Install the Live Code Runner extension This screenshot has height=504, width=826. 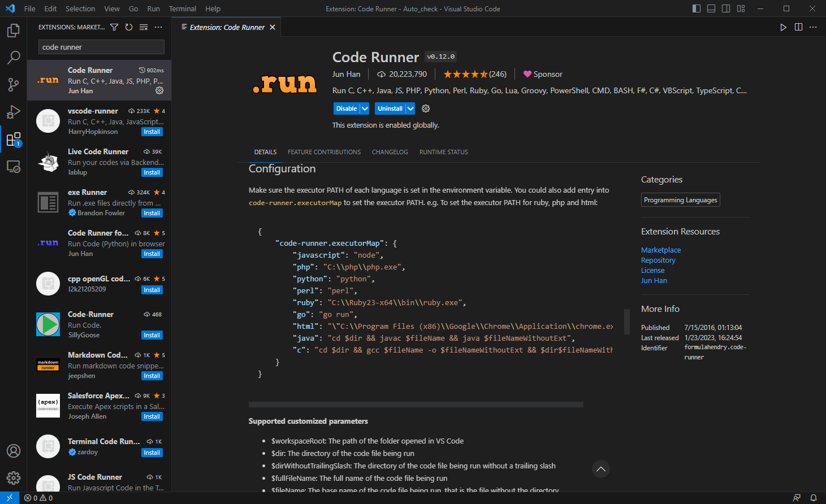pyautogui.click(x=152, y=172)
